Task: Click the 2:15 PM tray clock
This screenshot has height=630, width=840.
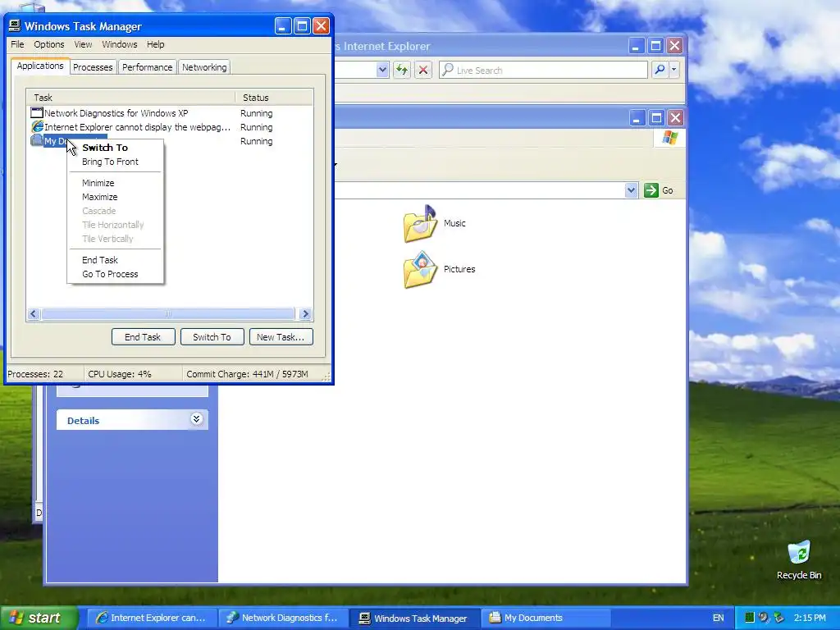Action: [810, 618]
